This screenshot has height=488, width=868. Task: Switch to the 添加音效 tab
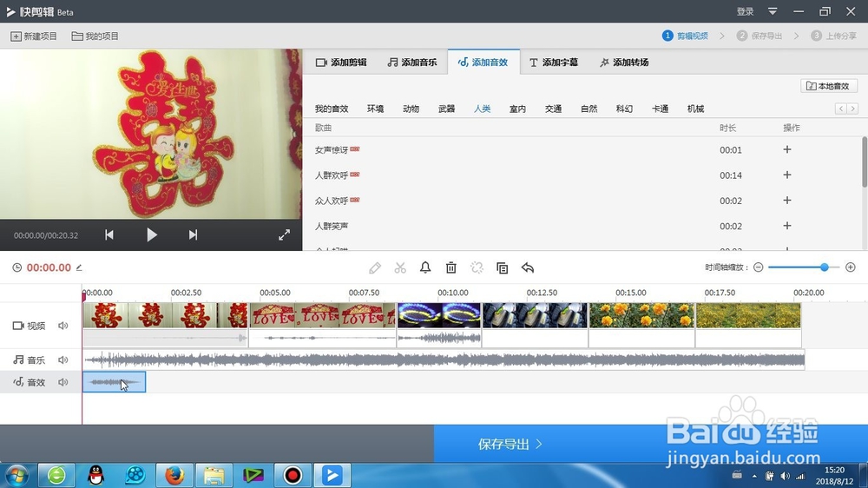pyautogui.click(x=483, y=62)
